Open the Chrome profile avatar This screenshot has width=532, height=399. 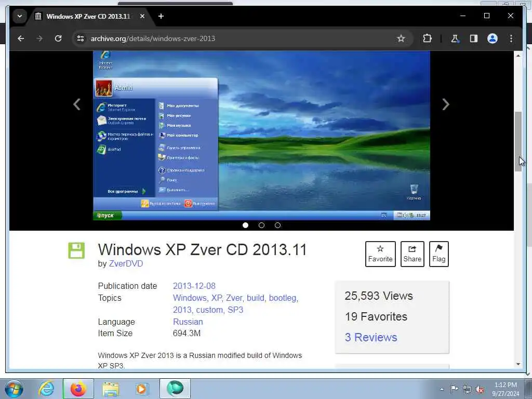pos(493,38)
